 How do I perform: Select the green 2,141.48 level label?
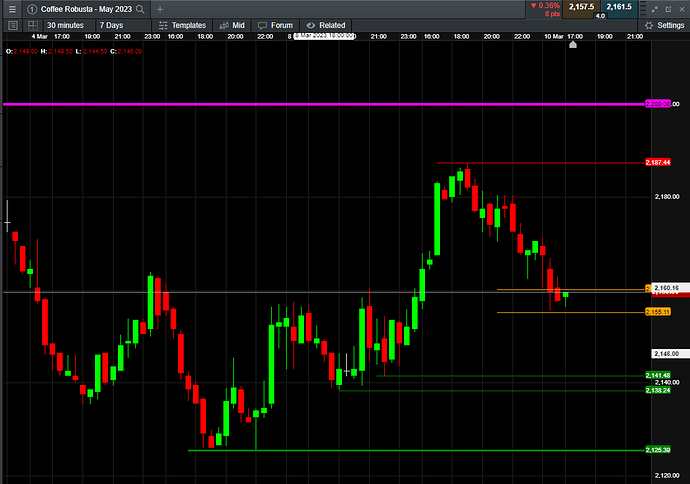tap(658, 375)
